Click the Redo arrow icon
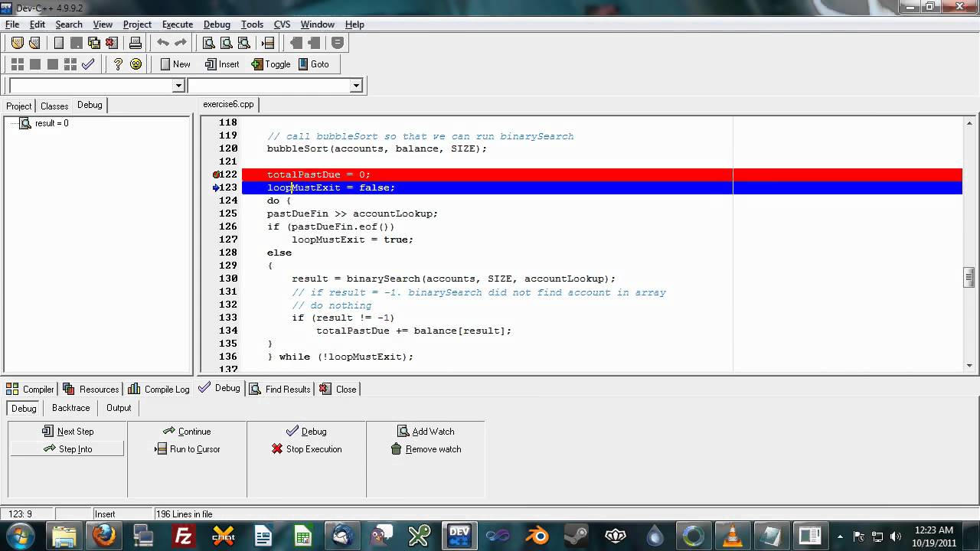Image resolution: width=980 pixels, height=551 pixels. [181, 43]
